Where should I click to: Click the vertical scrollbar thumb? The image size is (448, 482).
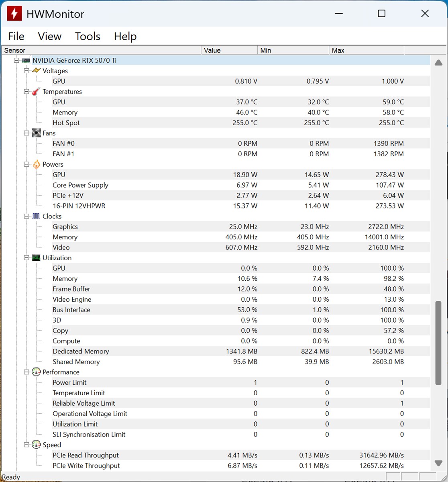tap(438, 343)
